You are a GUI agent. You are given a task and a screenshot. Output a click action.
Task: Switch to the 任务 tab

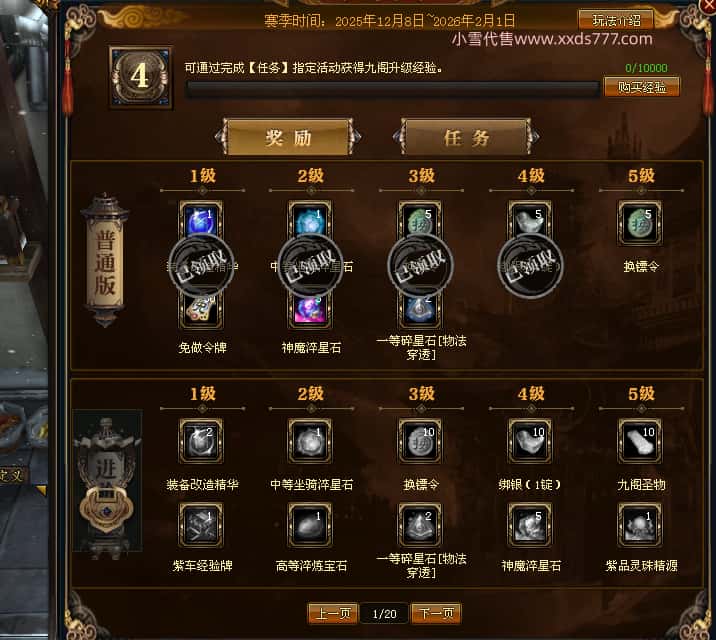coord(466,137)
